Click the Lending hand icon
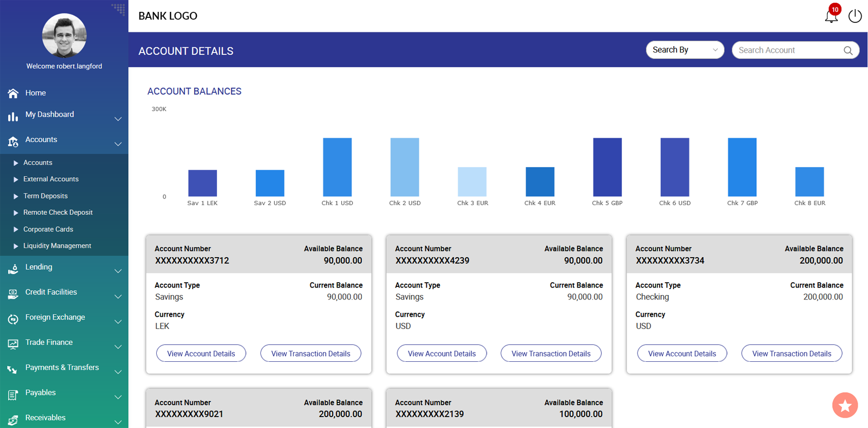The height and width of the screenshot is (428, 868). (x=13, y=269)
